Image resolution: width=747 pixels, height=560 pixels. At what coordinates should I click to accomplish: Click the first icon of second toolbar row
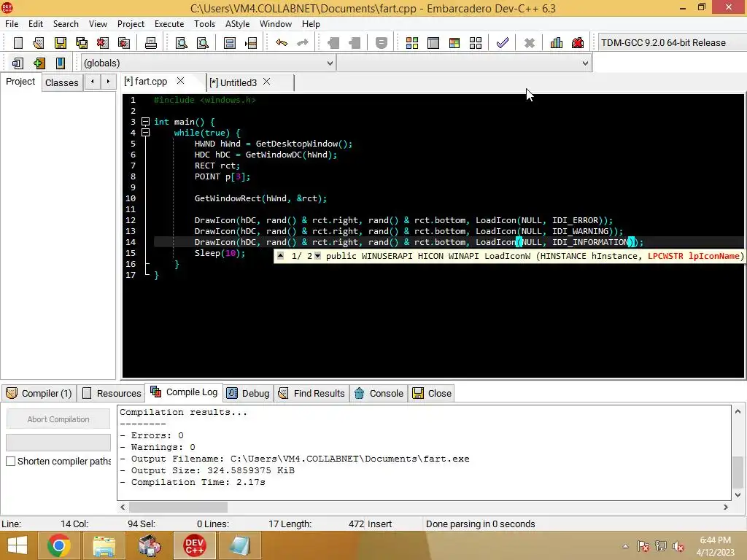(x=18, y=63)
